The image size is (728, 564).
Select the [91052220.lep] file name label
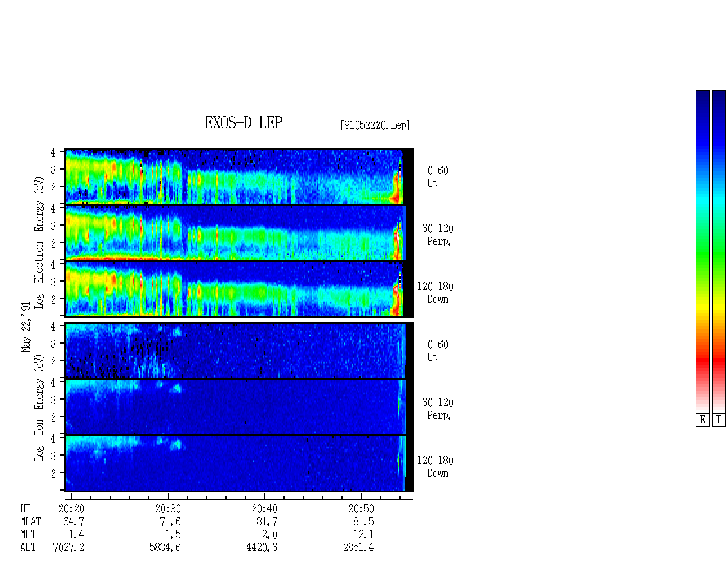pos(375,125)
